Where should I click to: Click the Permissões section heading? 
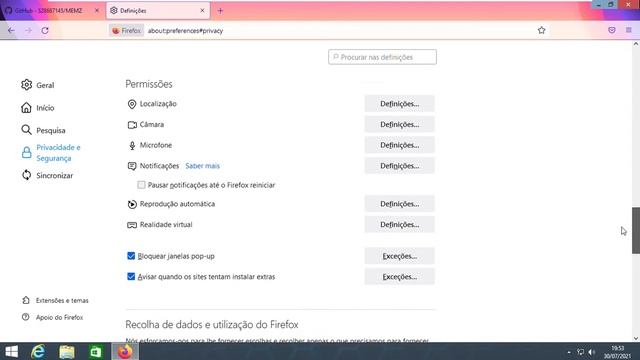tap(149, 84)
